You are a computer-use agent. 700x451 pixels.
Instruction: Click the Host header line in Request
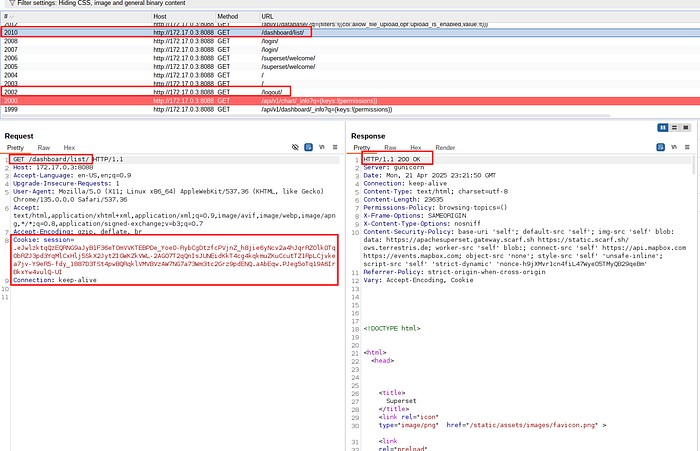53,167
